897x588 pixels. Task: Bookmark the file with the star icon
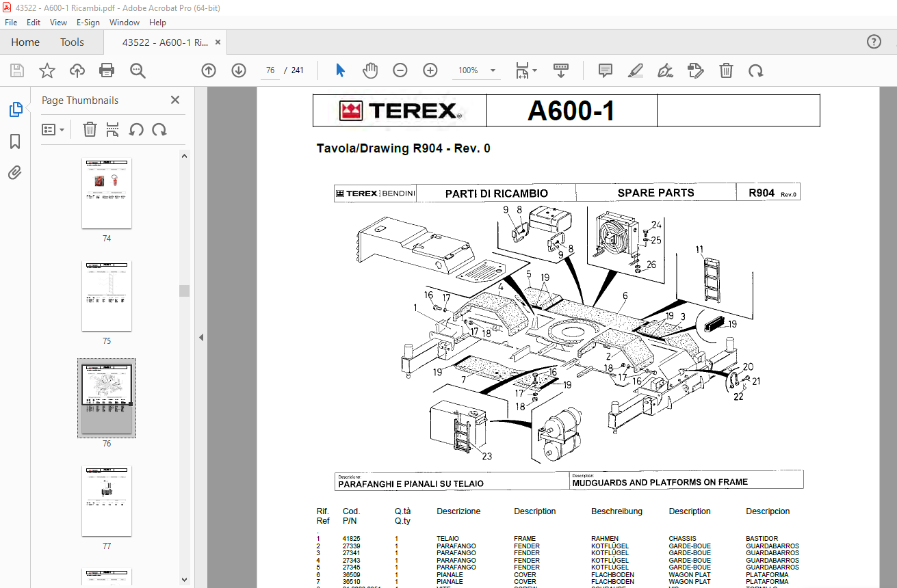tap(47, 70)
